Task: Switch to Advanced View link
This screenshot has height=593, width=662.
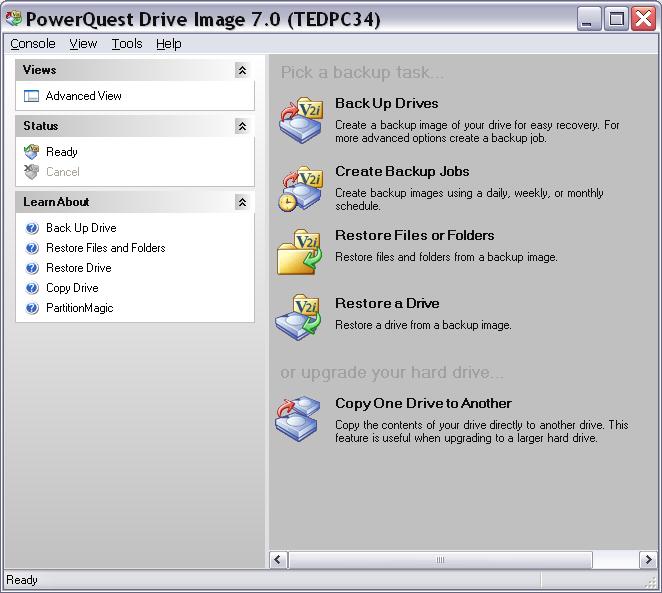Action: pyautogui.click(x=84, y=96)
